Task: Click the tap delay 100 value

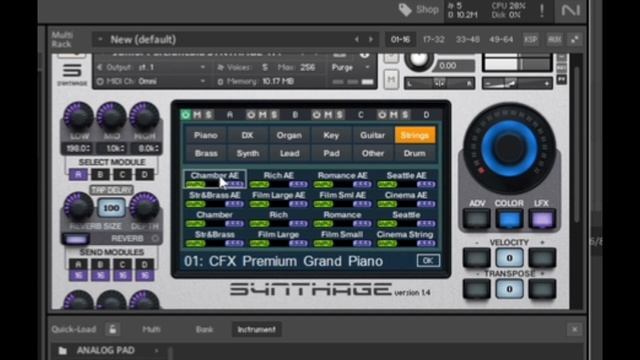Action: tap(111, 208)
